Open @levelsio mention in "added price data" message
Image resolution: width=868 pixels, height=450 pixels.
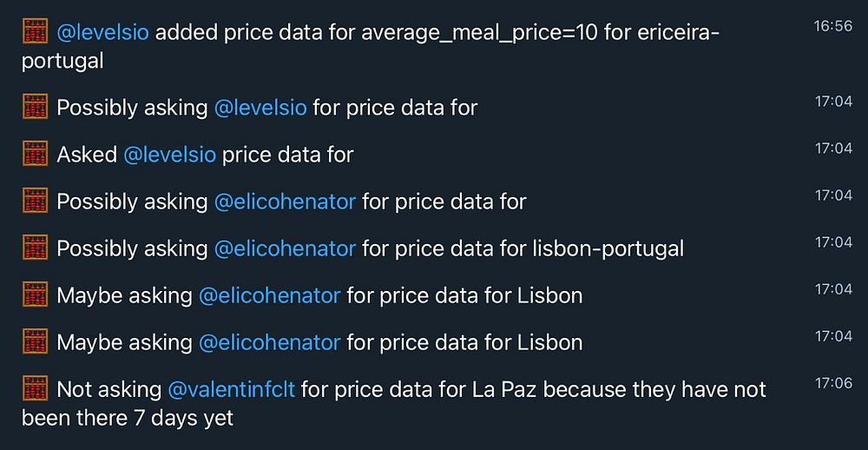pos(102,33)
